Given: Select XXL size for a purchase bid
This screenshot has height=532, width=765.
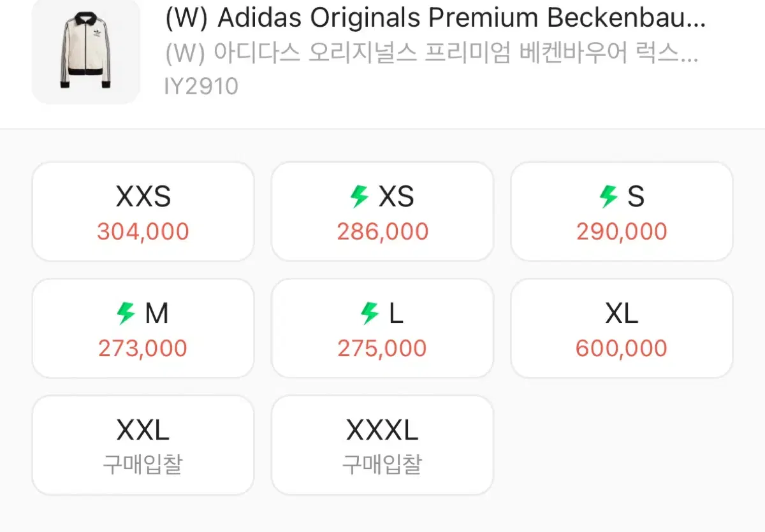Looking at the screenshot, I should (143, 445).
